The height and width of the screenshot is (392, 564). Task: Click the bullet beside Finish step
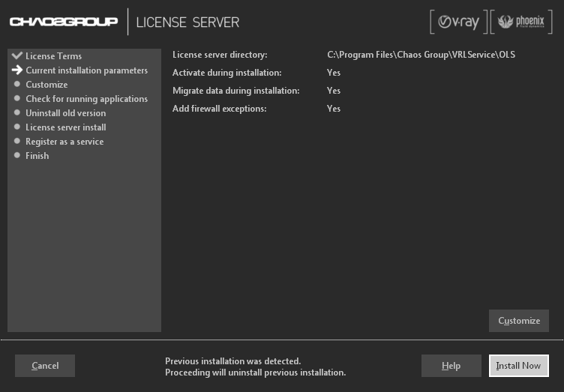click(x=17, y=156)
